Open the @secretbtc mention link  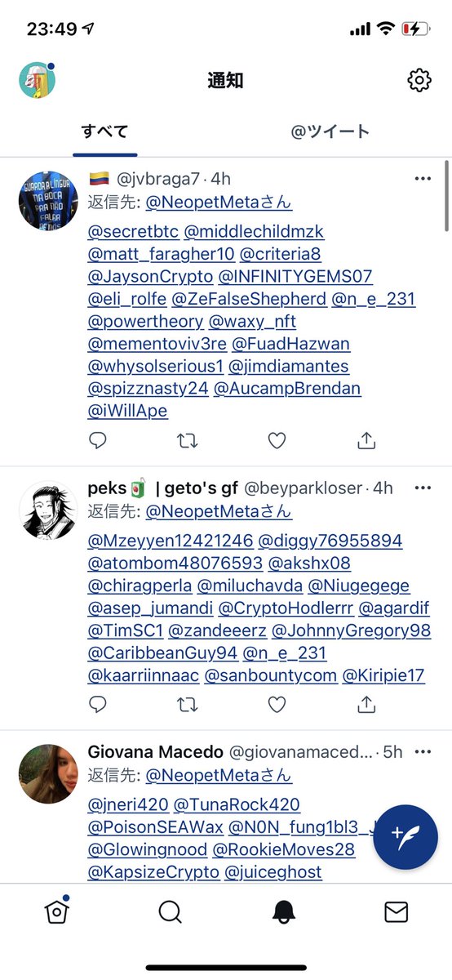pyautogui.click(x=133, y=231)
